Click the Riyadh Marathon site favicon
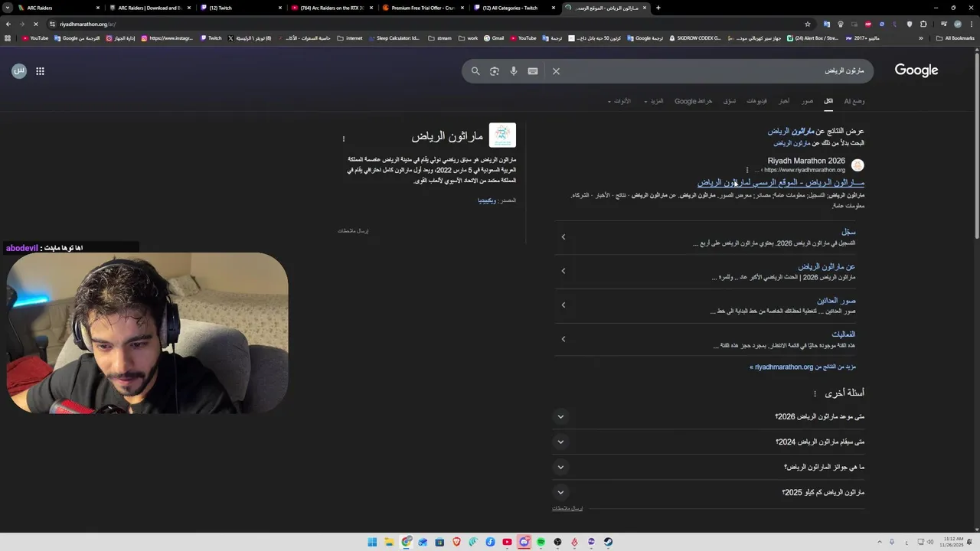980x551 pixels. point(857,165)
